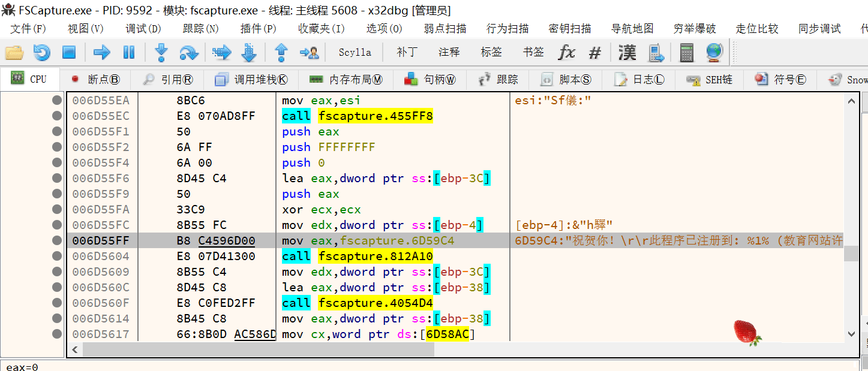Select instruction call fscapture.4054D4

[x=358, y=303]
